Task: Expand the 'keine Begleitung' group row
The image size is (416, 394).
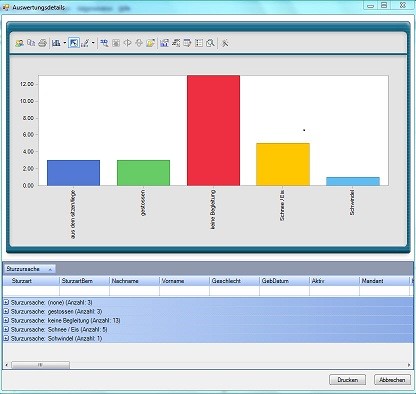Action: (x=6, y=320)
